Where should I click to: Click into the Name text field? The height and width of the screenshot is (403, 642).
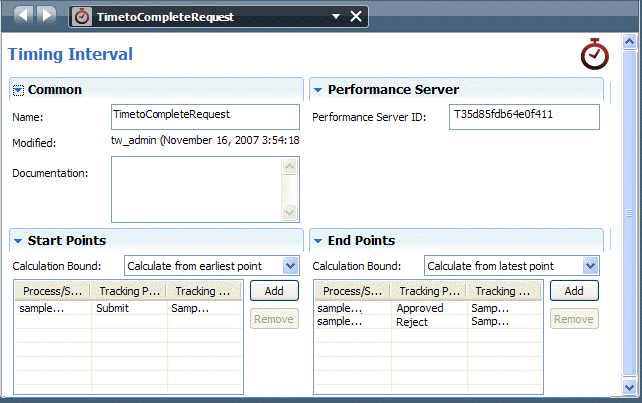(x=205, y=117)
